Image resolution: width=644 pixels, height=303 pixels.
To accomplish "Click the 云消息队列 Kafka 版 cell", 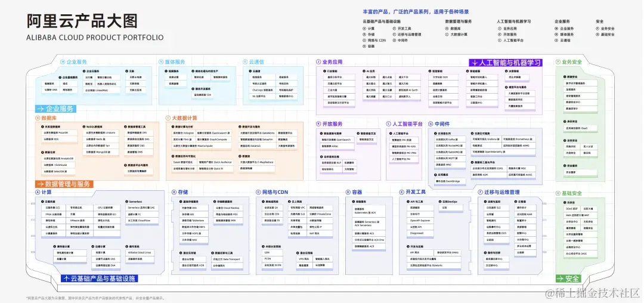I will 449,139.
